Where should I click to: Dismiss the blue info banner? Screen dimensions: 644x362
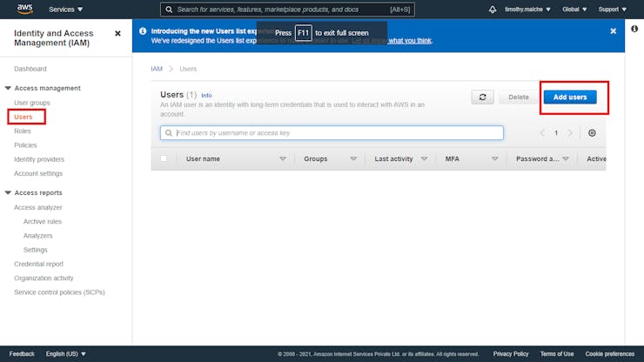[612, 30]
